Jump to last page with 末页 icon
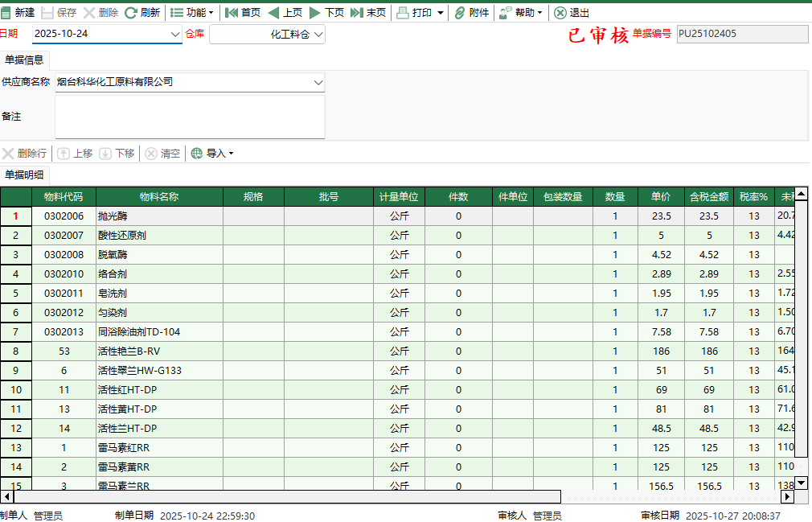 [x=370, y=12]
